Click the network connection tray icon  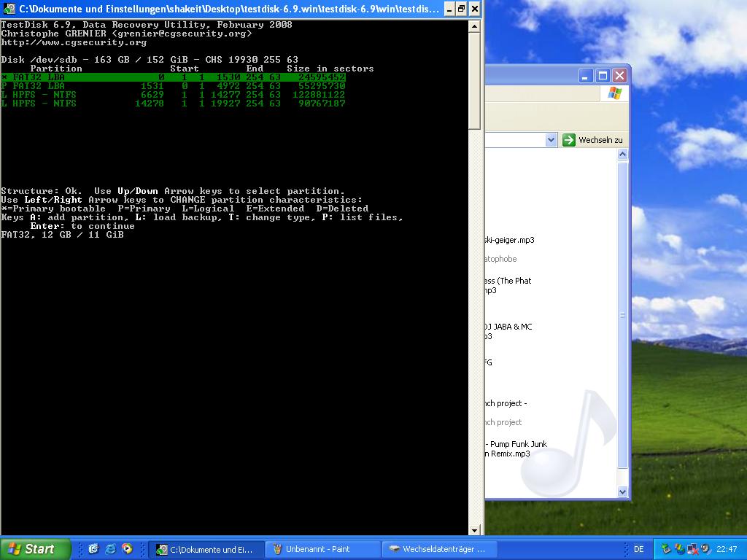click(693, 549)
